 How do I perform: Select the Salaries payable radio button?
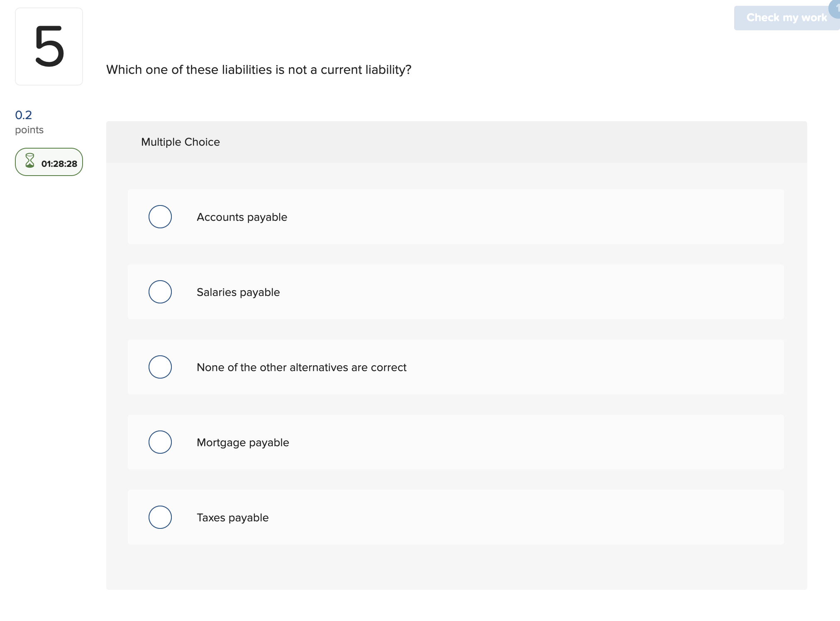click(x=160, y=292)
